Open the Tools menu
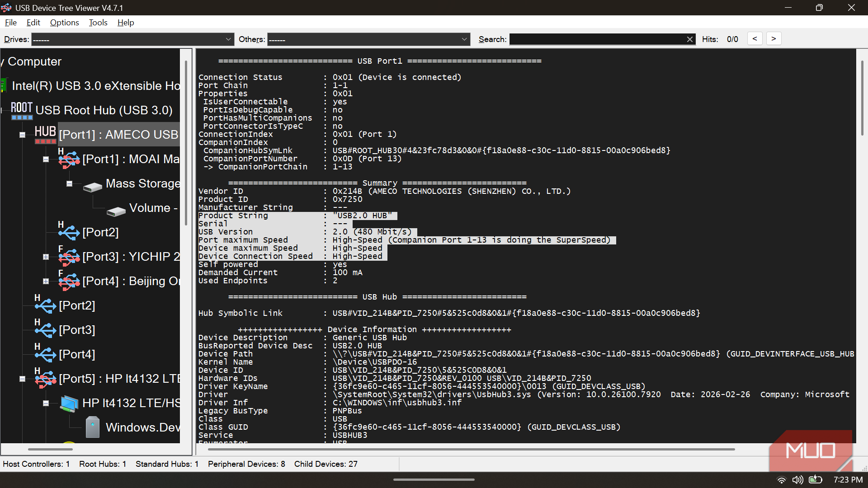The width and height of the screenshot is (868, 488). click(x=98, y=22)
